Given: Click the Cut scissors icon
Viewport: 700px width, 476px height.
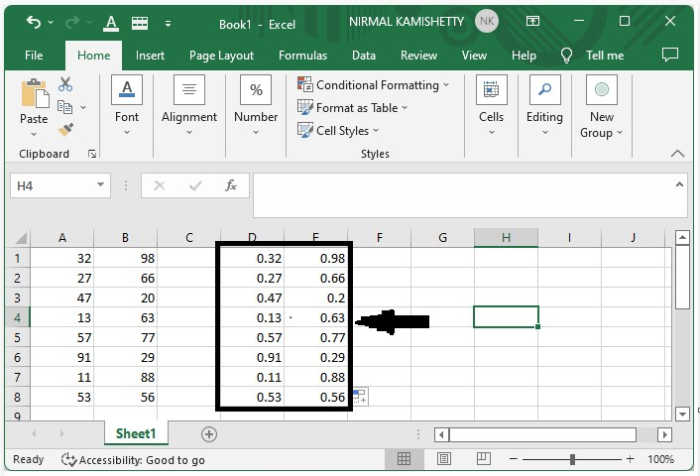Looking at the screenshot, I should pos(66,85).
